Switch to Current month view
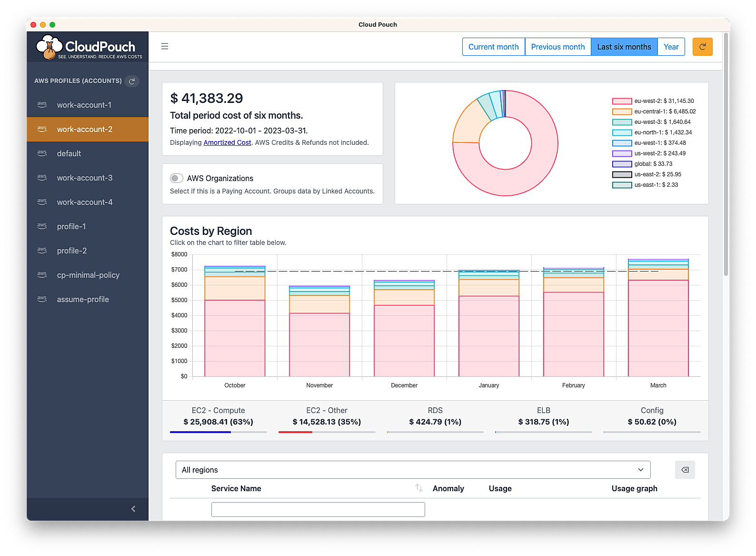 tap(493, 47)
